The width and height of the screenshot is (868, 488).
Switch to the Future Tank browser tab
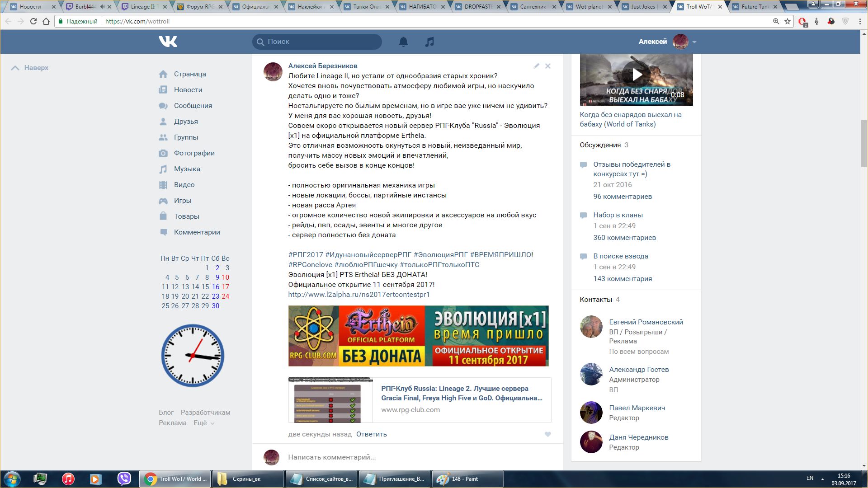[755, 7]
